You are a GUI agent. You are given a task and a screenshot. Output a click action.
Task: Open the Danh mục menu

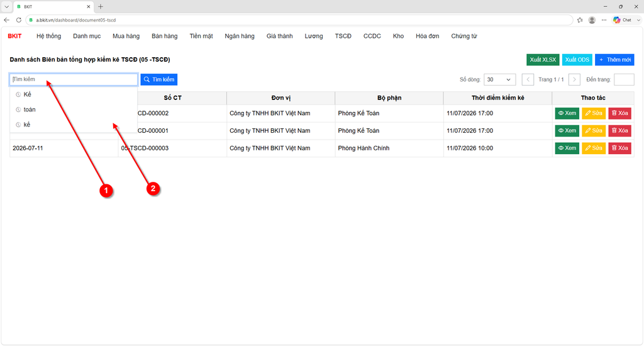point(87,36)
